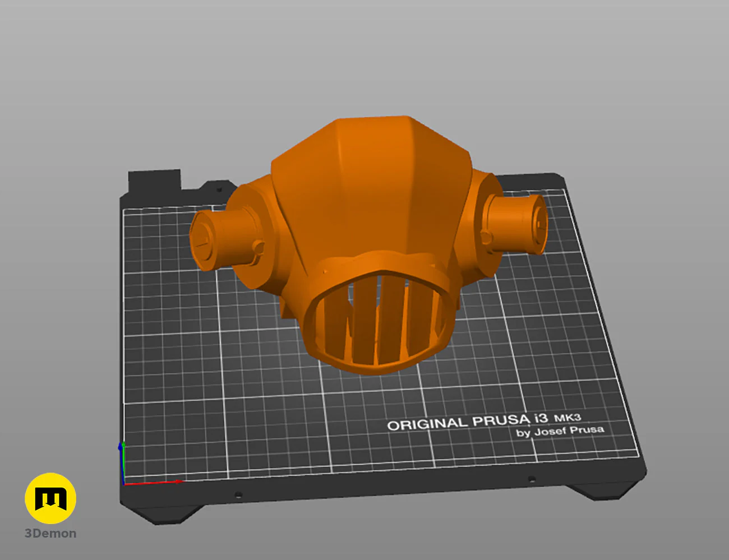Click the small knob on the model's left flange
Screen dimensions: 729x560
pyautogui.click(x=258, y=247)
